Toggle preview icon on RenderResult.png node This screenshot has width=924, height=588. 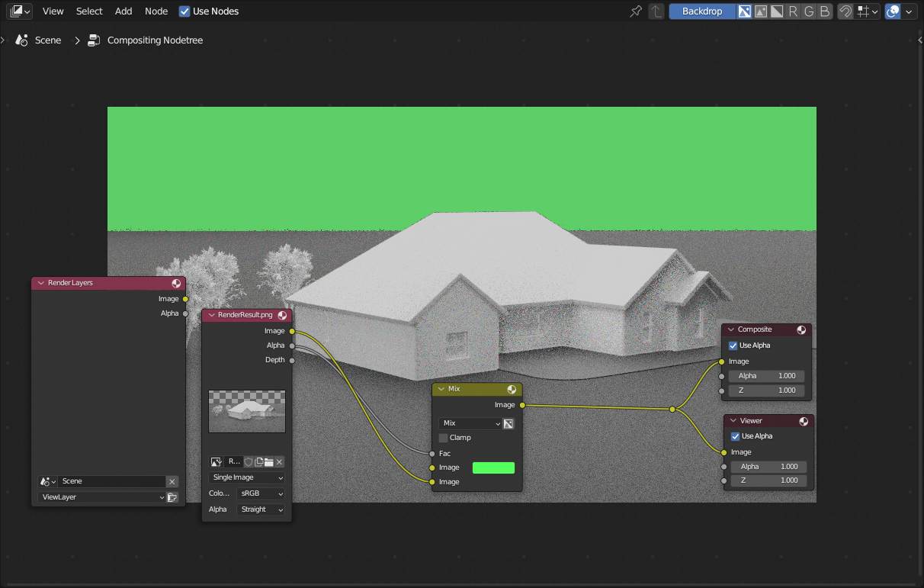pos(282,315)
